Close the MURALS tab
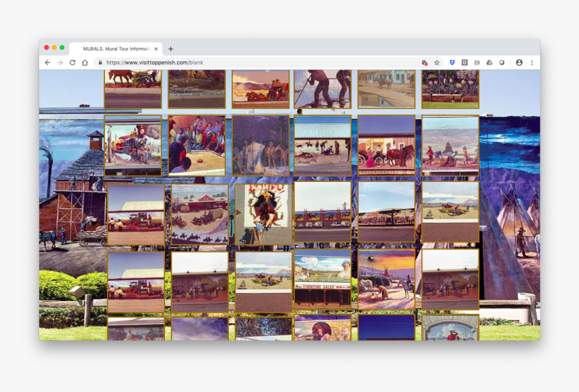Viewport: 579px width, 392px height. pos(156,48)
